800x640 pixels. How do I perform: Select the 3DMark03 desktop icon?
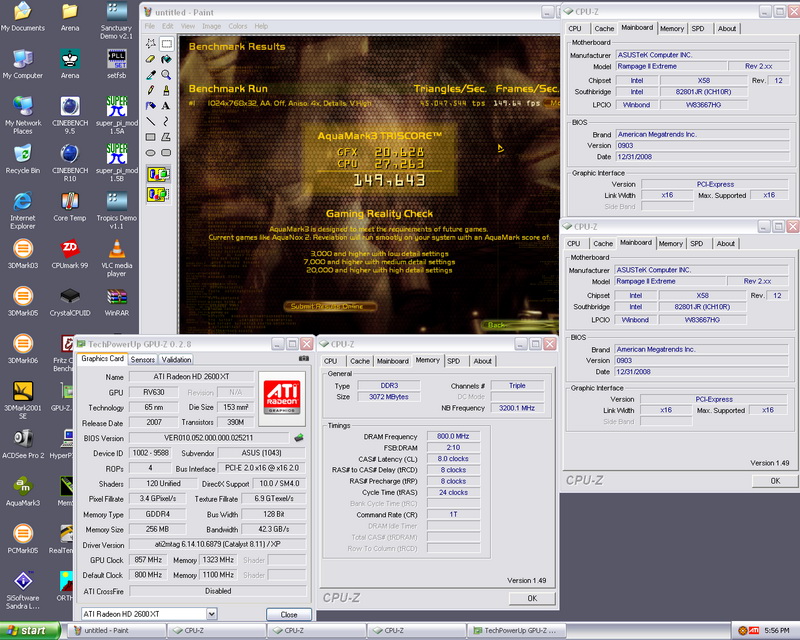[23, 254]
